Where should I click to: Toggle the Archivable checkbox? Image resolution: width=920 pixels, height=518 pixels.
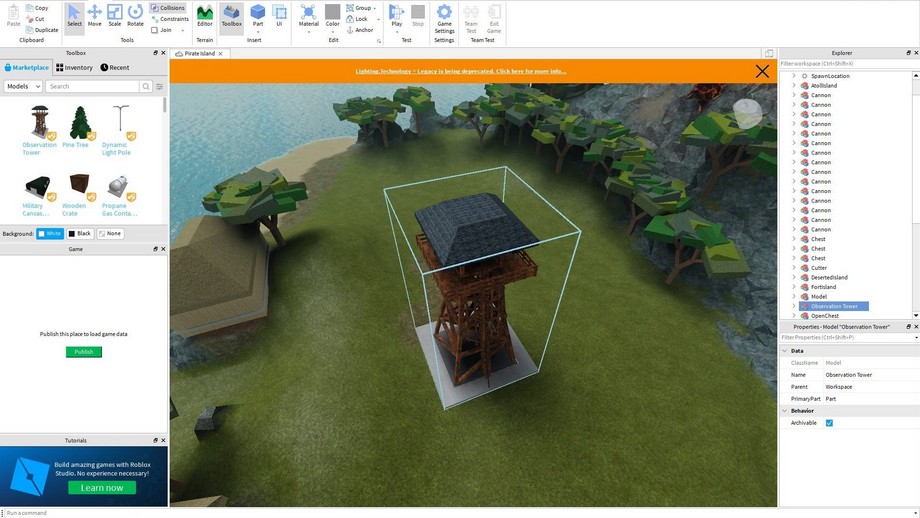coord(829,423)
